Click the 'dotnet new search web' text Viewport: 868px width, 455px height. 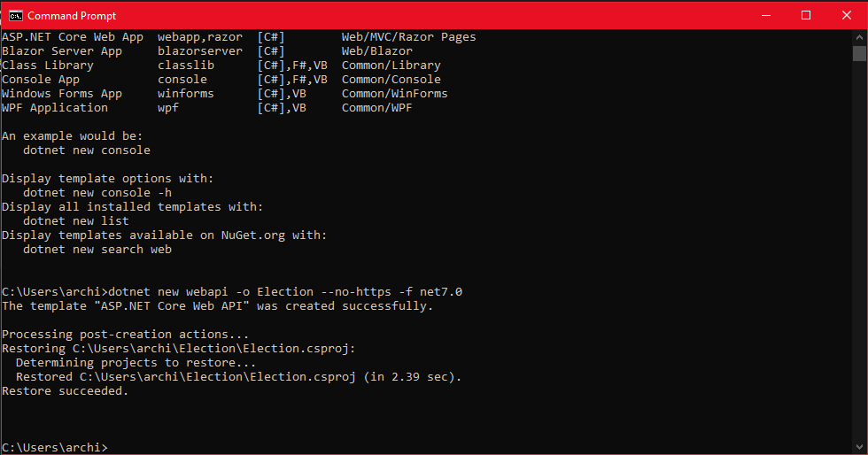(97, 250)
